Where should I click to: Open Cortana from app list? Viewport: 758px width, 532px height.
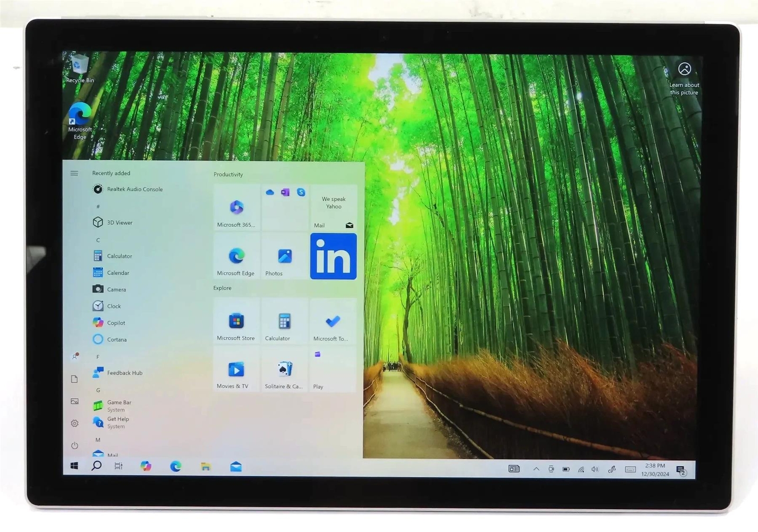[110, 339]
